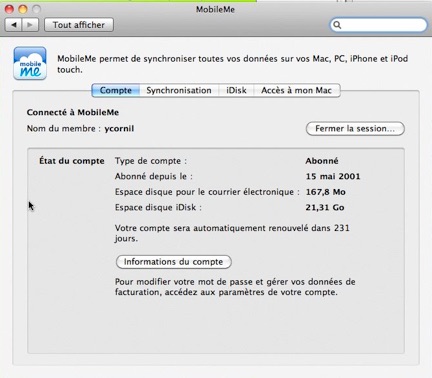Viewport: 432px width, 378px height.
Task: Click the MobileMe window title
Action: pos(215,9)
